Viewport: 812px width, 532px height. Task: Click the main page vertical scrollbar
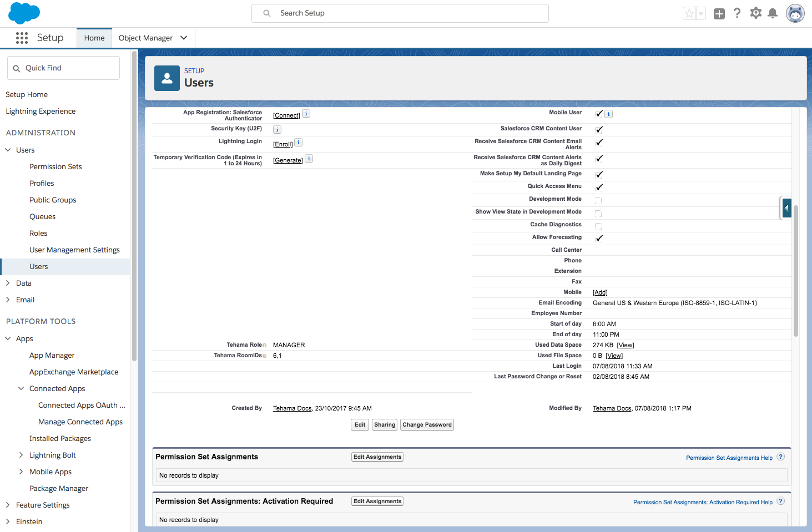[796, 271]
